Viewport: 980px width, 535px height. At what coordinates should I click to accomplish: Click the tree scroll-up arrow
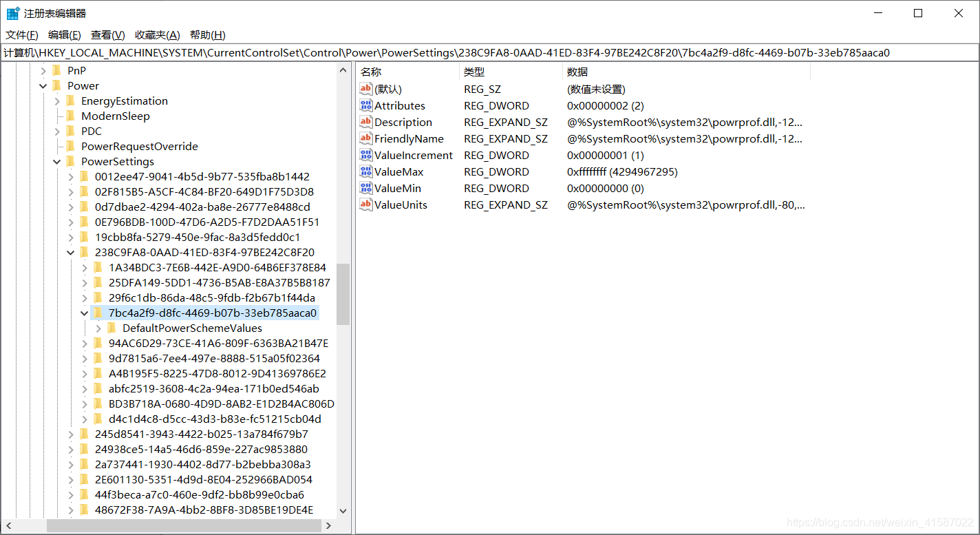click(343, 70)
